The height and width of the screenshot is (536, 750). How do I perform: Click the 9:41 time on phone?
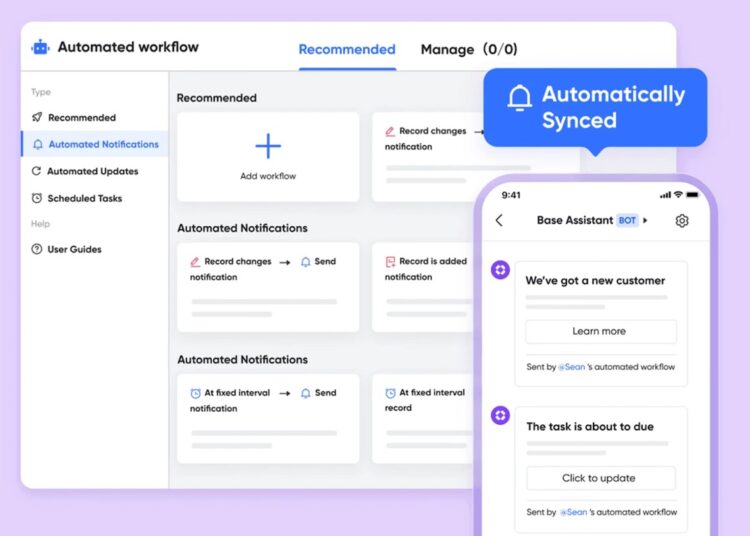511,195
